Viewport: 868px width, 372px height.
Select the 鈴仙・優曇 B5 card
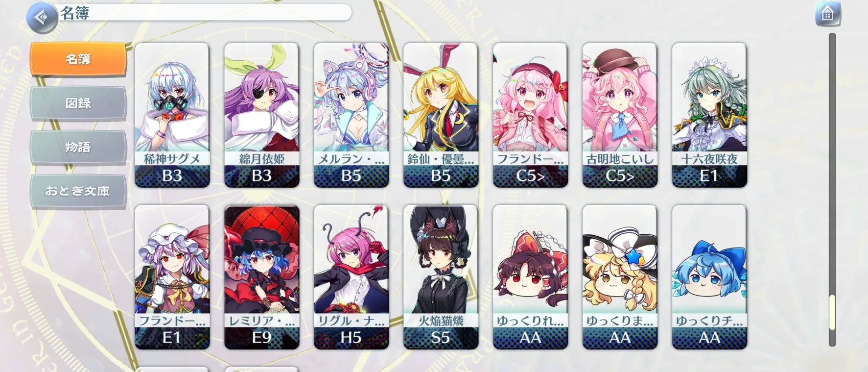[441, 115]
